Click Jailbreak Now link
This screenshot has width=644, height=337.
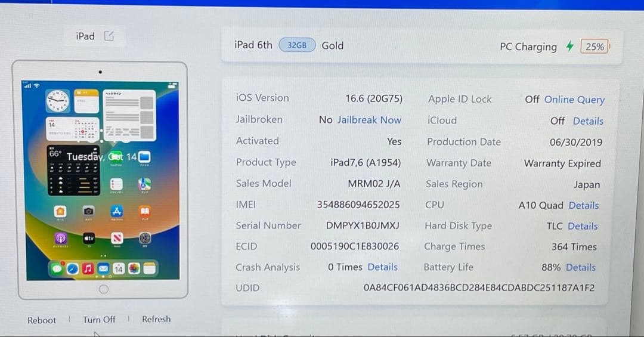(x=369, y=120)
